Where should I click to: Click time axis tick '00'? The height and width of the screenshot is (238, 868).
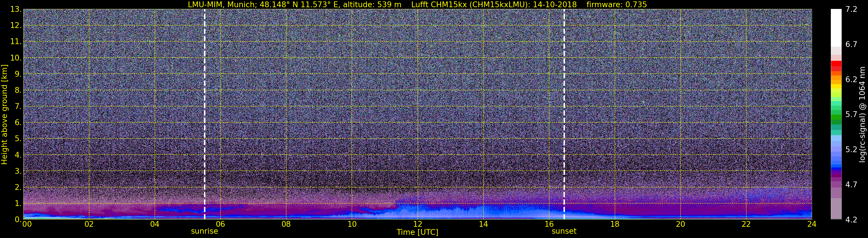click(x=27, y=224)
